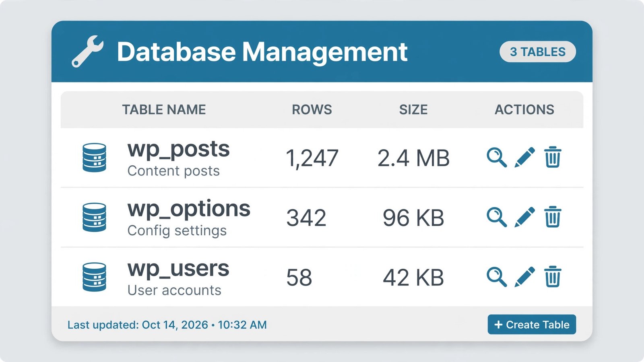Click the 'Content posts' description

(173, 171)
